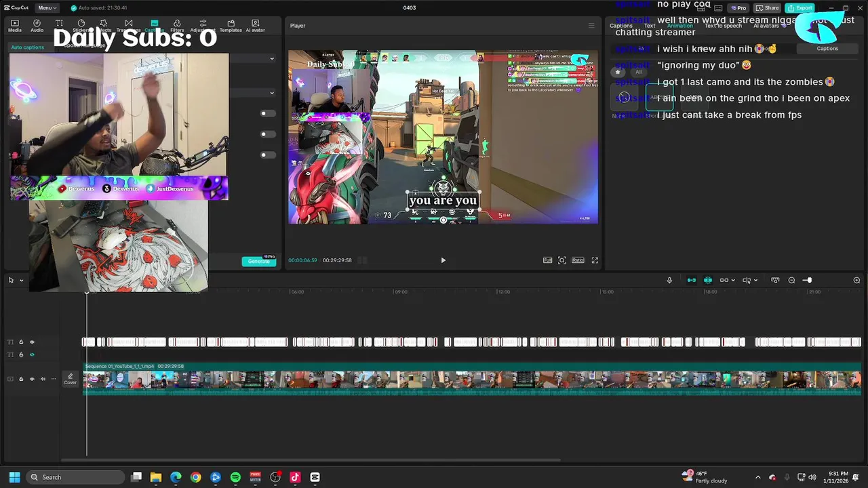
Task: Open the Menu dropdown
Action: [47, 7]
